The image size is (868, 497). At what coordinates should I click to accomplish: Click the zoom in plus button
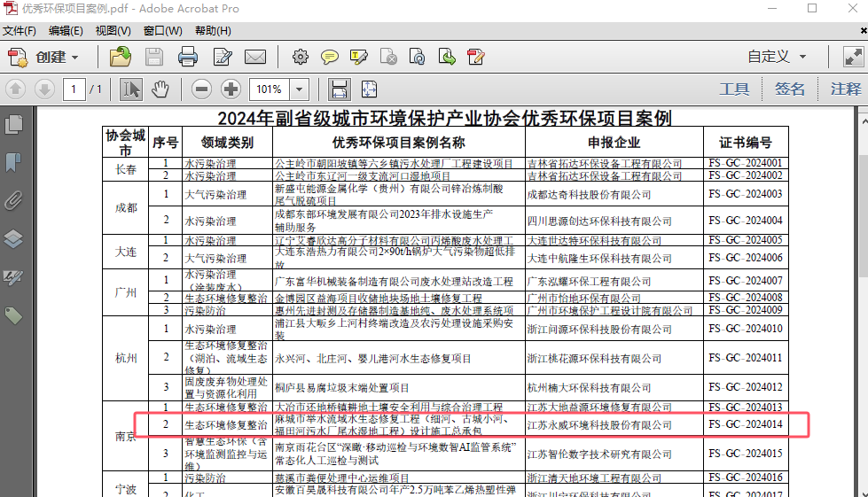231,89
